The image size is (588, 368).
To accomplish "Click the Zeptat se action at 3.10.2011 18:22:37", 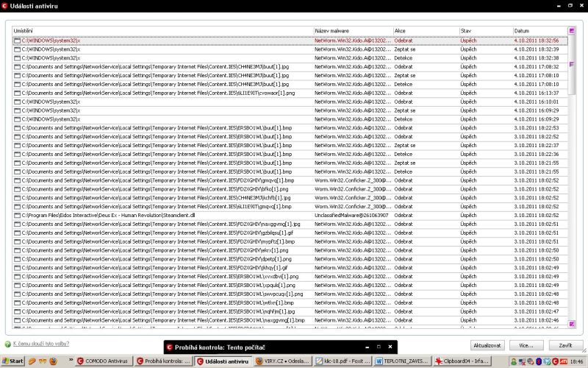I will (x=405, y=145).
